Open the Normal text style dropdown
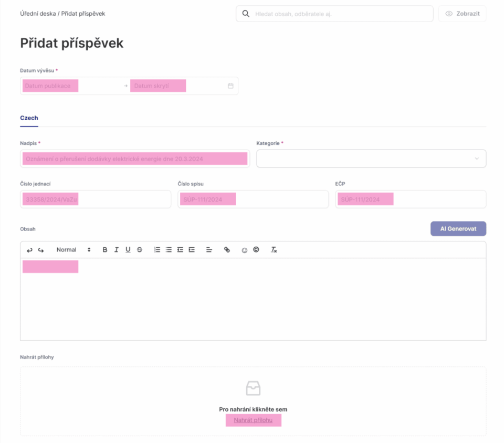 coord(73,250)
